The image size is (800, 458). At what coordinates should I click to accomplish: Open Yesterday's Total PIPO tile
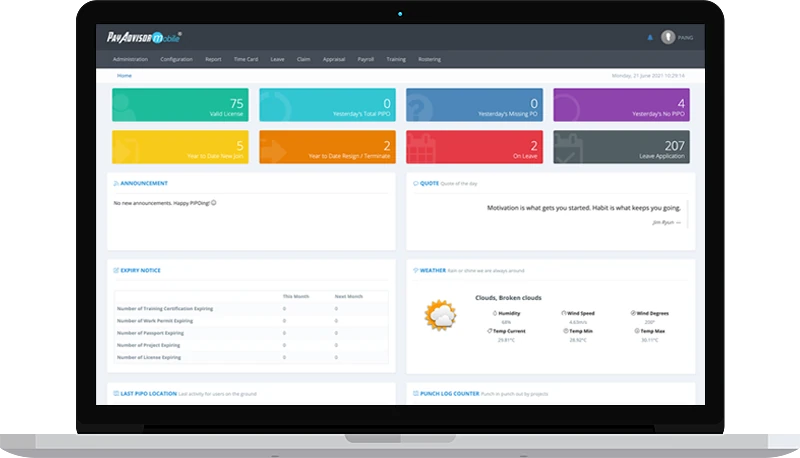tap(327, 105)
